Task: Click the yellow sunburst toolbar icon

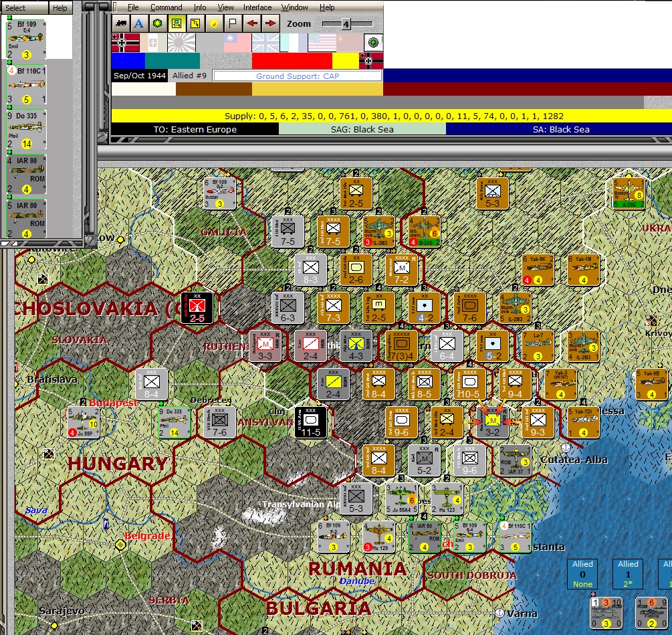Action: pos(214,23)
